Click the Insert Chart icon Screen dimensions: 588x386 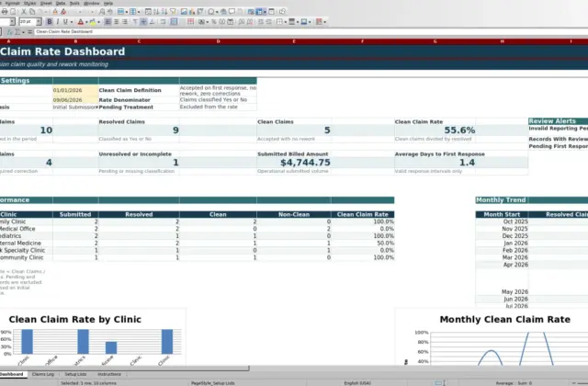click(192, 12)
